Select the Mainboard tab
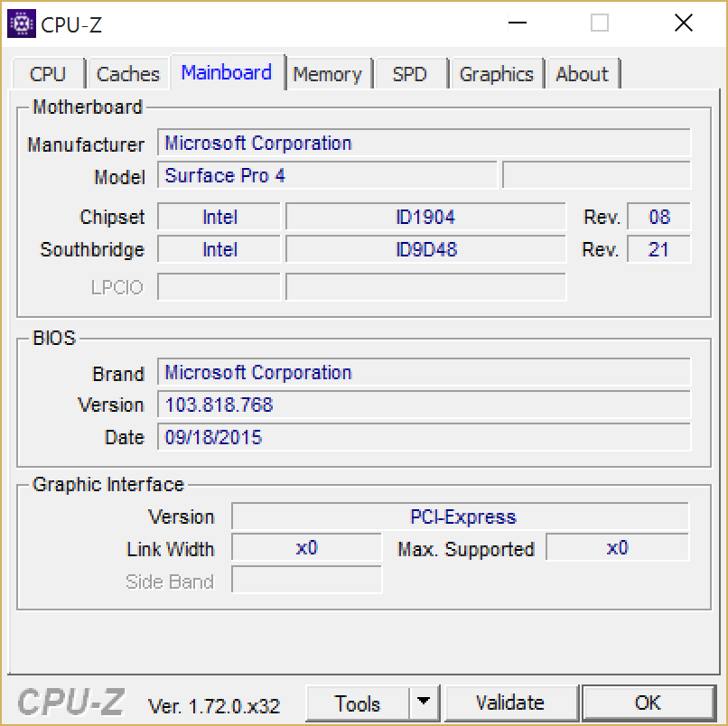This screenshot has width=728, height=726. (x=227, y=72)
